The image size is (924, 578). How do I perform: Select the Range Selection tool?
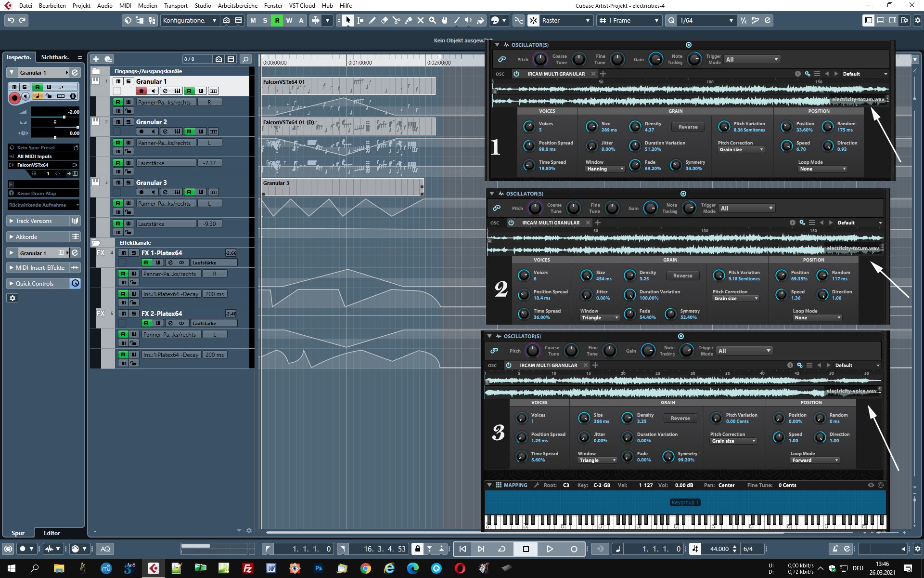coord(360,20)
